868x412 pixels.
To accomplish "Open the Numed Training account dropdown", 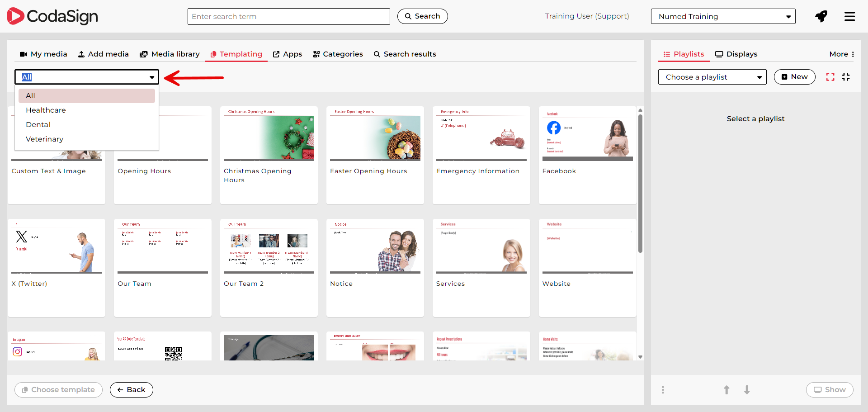I will click(723, 16).
